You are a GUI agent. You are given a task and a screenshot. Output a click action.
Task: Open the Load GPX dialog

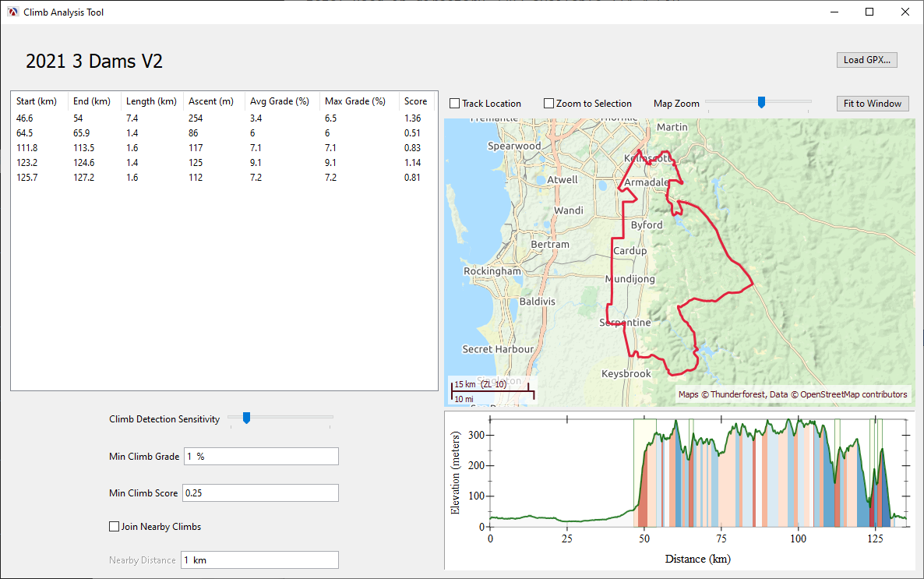pyautogui.click(x=866, y=59)
